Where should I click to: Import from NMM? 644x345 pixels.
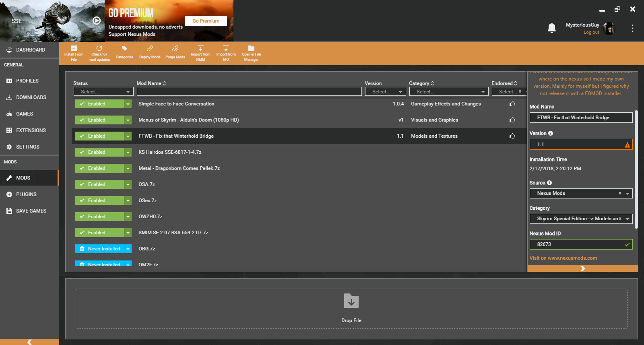click(200, 54)
